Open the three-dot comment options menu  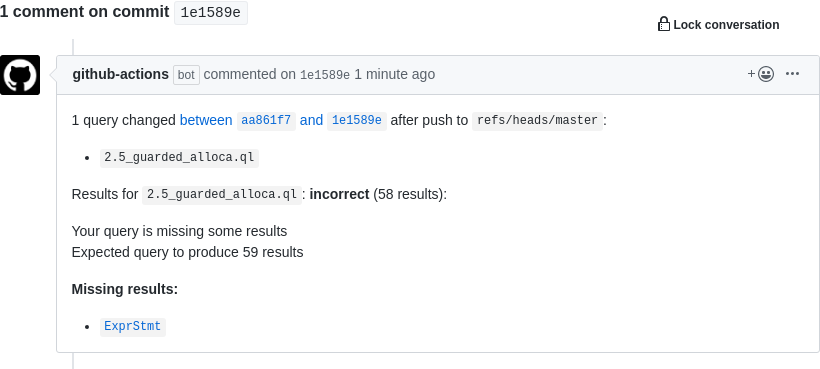792,74
